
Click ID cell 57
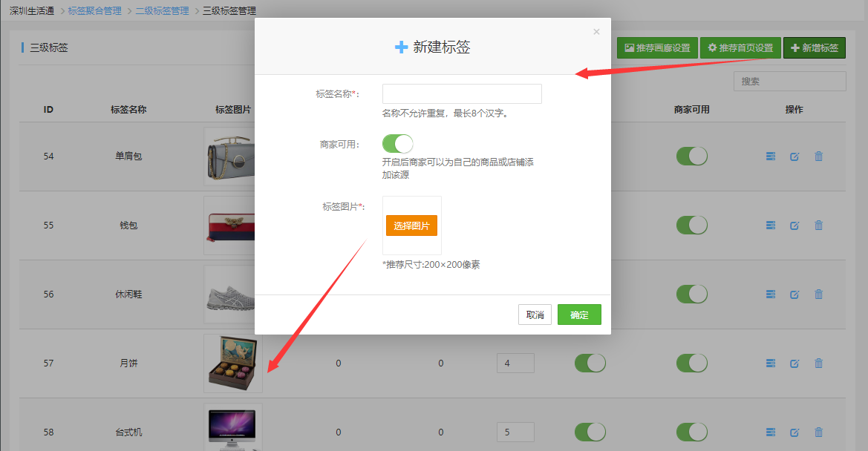pos(49,363)
